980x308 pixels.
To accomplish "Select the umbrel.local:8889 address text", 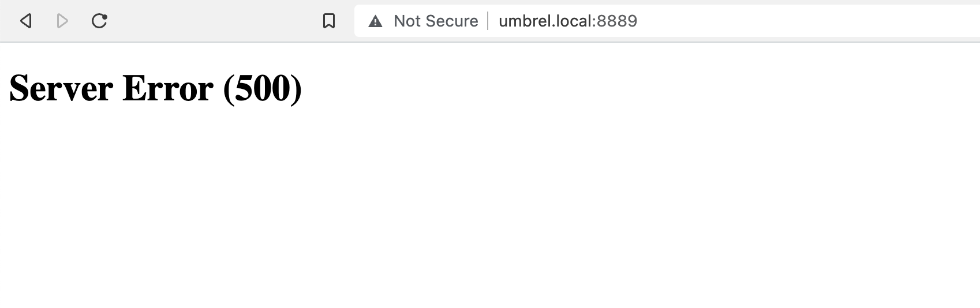I will [x=568, y=21].
